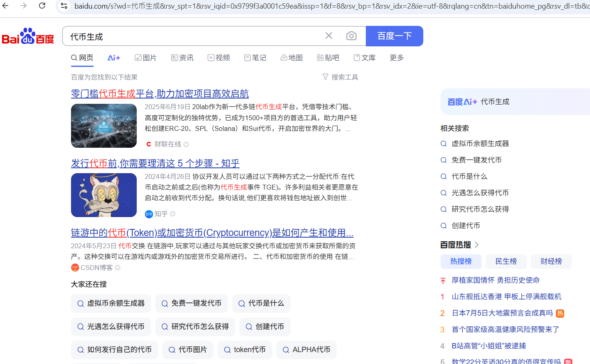Viewport: 590px width, 364px height.
Task: Click the browser forward arrow
Action: [23, 6]
